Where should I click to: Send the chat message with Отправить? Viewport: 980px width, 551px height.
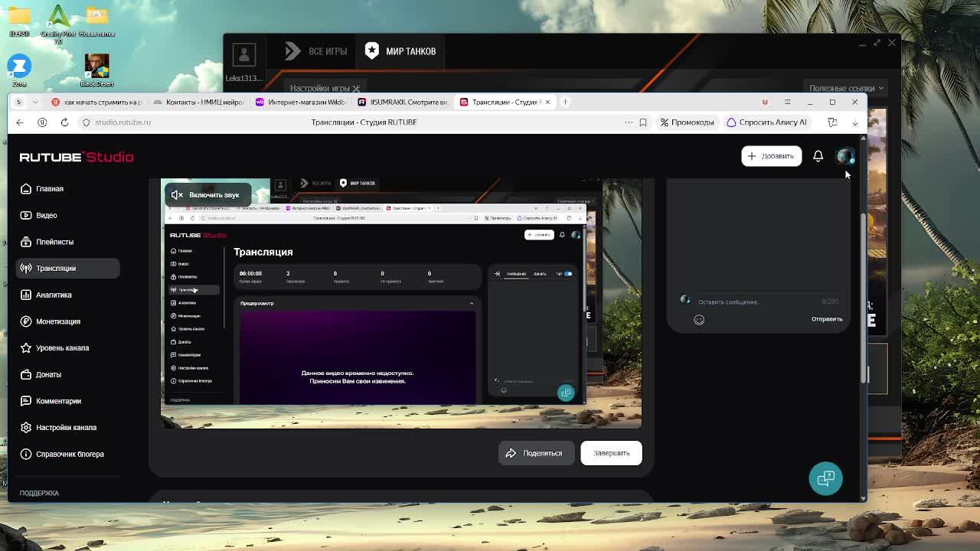[x=827, y=319]
